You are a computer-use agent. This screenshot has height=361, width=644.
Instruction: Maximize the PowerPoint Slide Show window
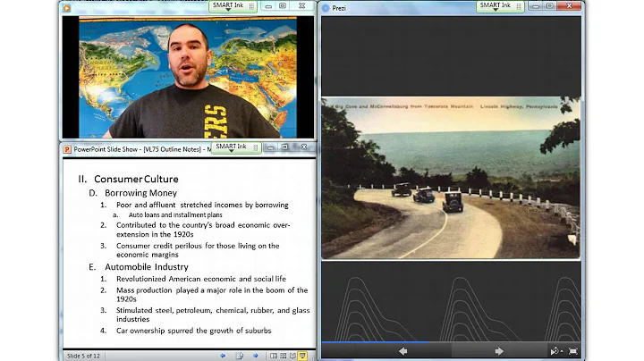[x=284, y=147]
